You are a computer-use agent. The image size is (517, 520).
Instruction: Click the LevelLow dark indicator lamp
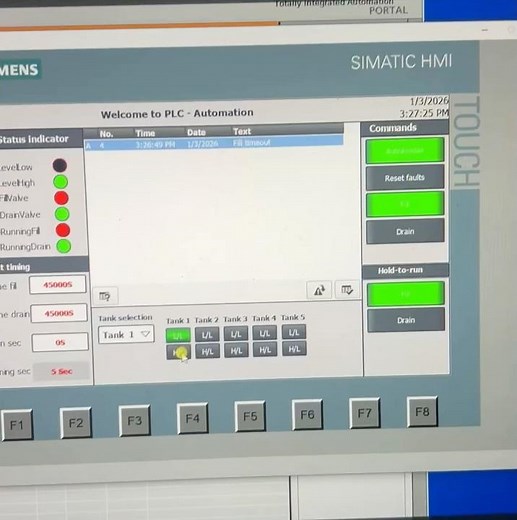click(x=60, y=165)
